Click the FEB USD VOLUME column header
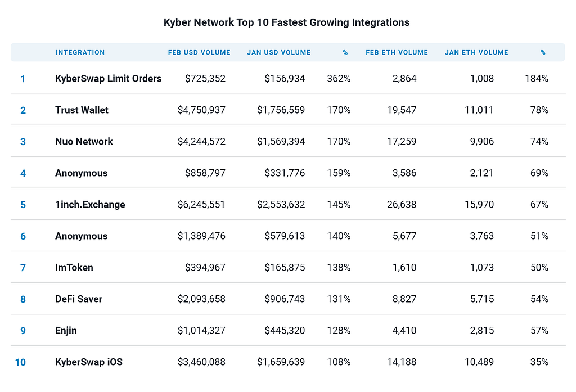 point(199,52)
